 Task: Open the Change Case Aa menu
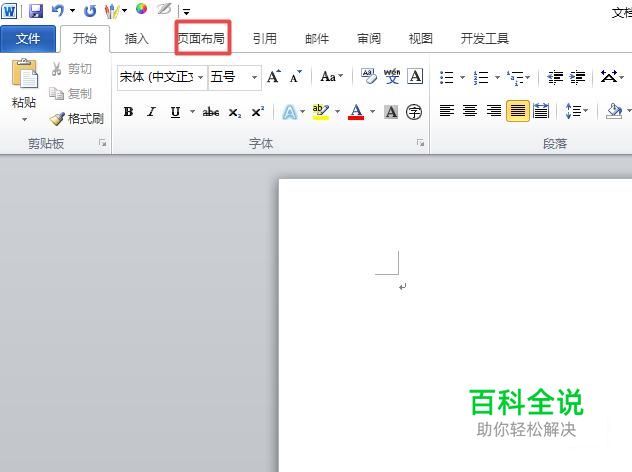(332, 76)
